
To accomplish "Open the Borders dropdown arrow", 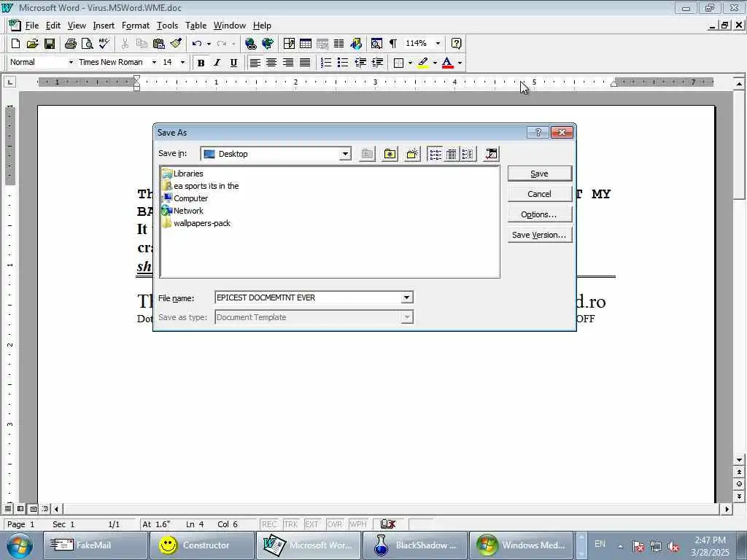I will pos(410,63).
